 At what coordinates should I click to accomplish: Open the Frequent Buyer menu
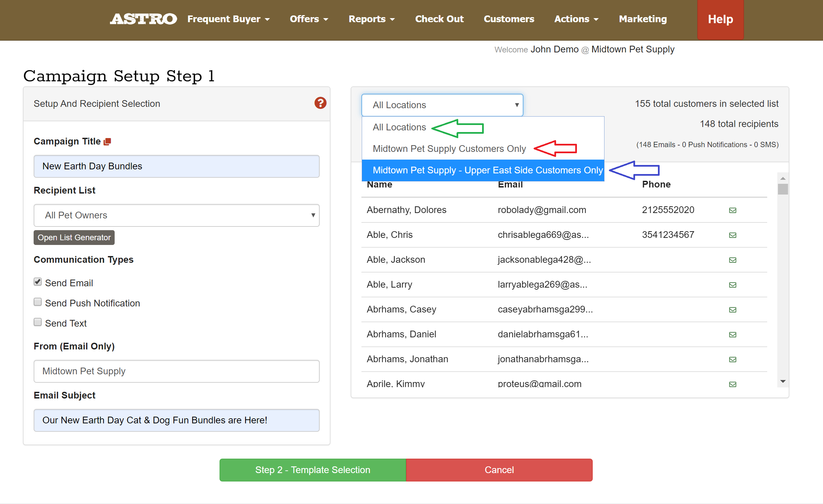click(228, 19)
